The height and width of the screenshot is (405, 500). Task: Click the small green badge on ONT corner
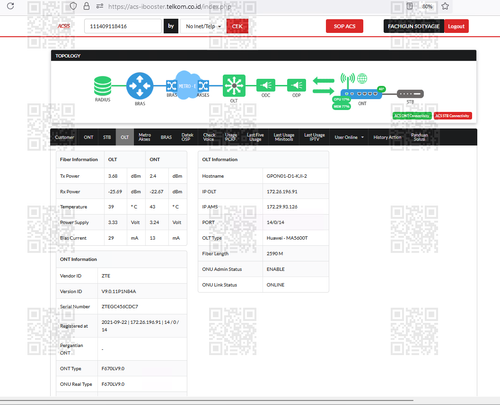[381, 89]
